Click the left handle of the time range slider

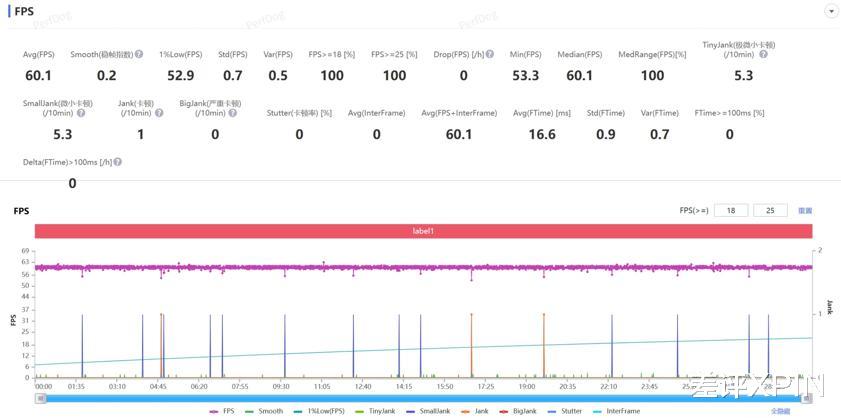[x=39, y=398]
